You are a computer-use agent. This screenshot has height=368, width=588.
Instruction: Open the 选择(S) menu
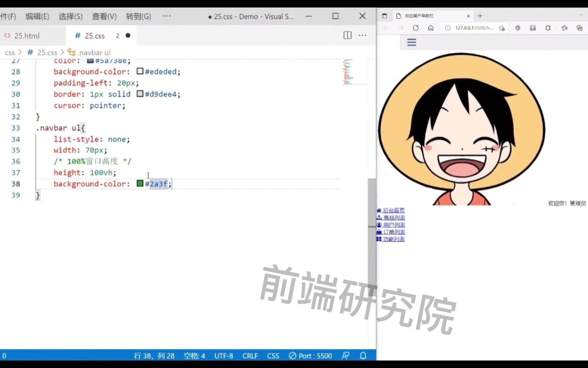(70, 16)
